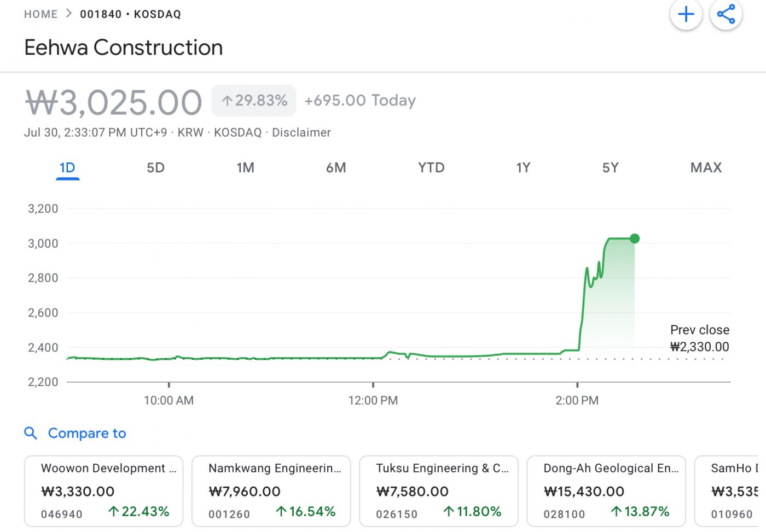Click the green current price dot on chart
This screenshot has width=766, height=532.
click(635, 238)
